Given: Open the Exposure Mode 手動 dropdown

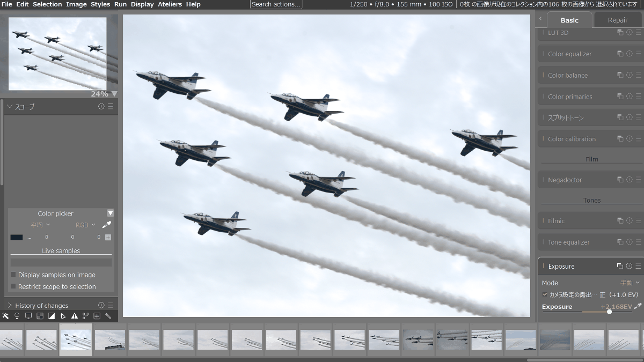Looking at the screenshot, I should pyautogui.click(x=630, y=283).
